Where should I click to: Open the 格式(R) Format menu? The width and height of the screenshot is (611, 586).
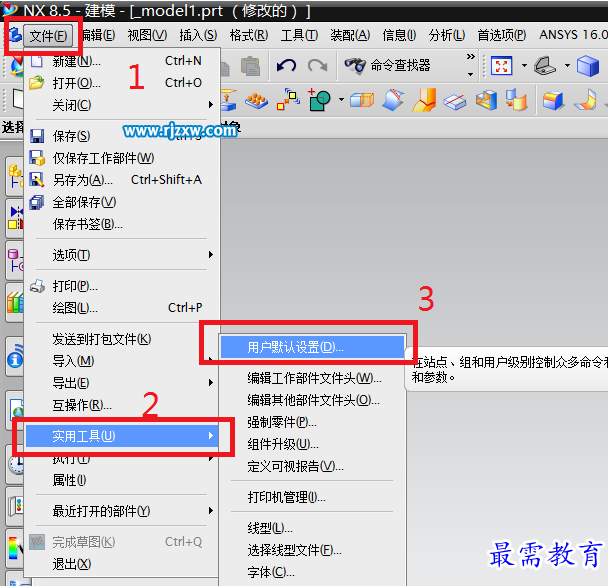click(249, 35)
